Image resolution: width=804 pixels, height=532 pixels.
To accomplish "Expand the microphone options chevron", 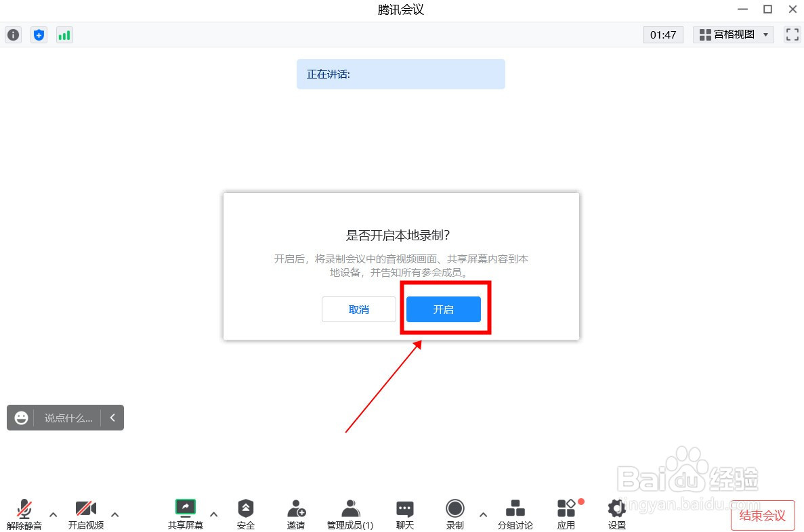I will click(53, 515).
